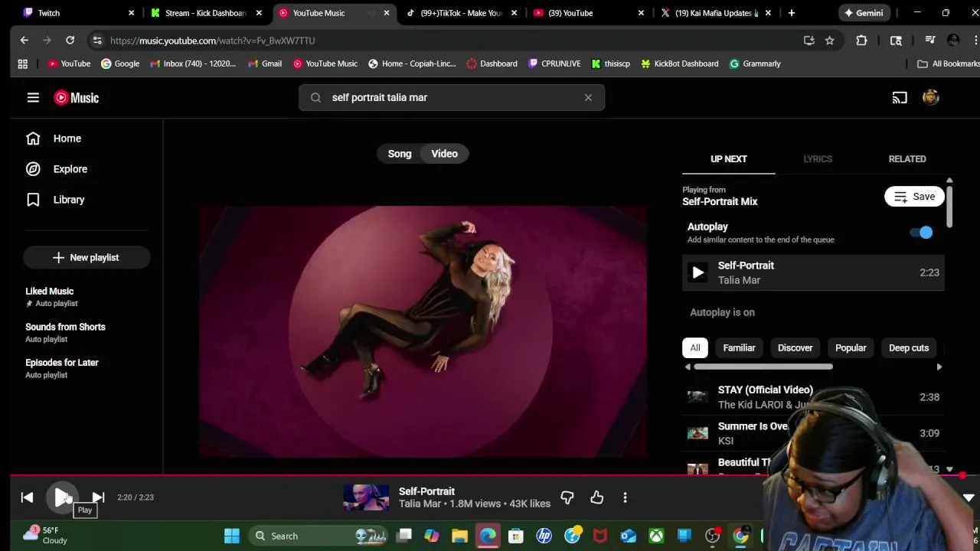The height and width of the screenshot is (551, 980).
Task: Select the Discover filter chip
Action: 795,347
